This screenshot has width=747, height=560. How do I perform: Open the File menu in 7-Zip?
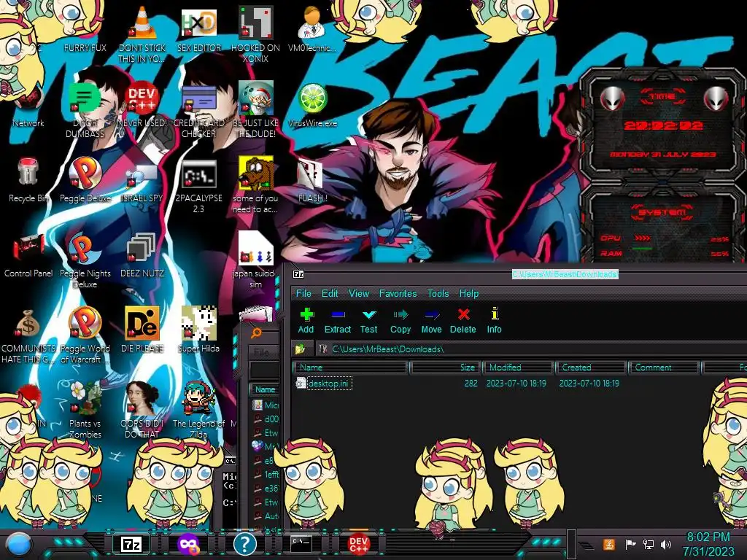[x=303, y=293]
